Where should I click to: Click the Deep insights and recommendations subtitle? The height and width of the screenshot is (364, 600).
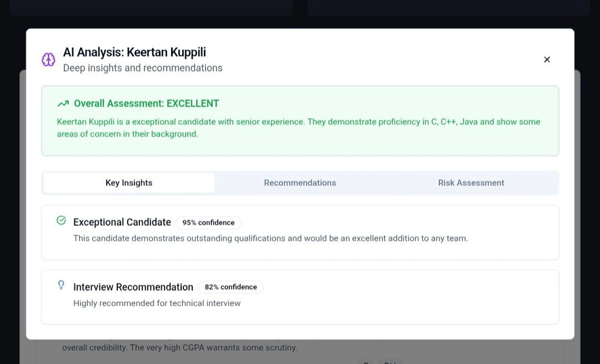[143, 68]
